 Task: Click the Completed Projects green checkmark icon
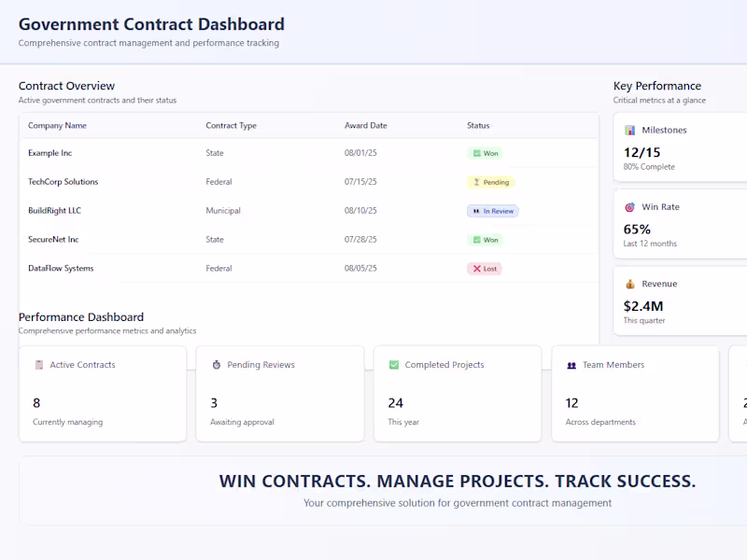tap(393, 365)
